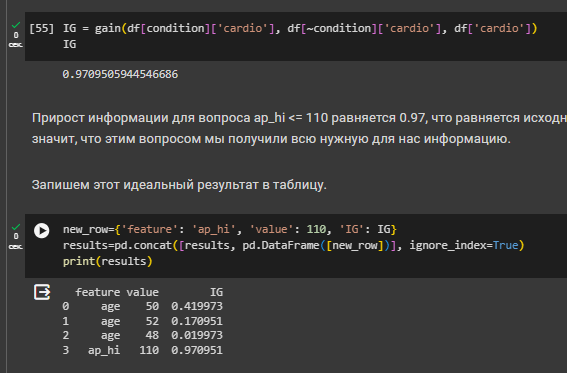Click the results=pd.concat code line

[x=293, y=245]
